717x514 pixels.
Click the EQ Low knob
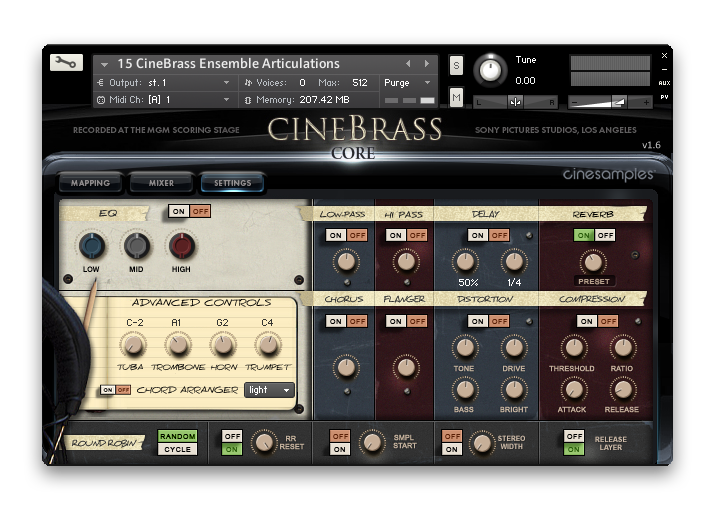click(x=91, y=246)
